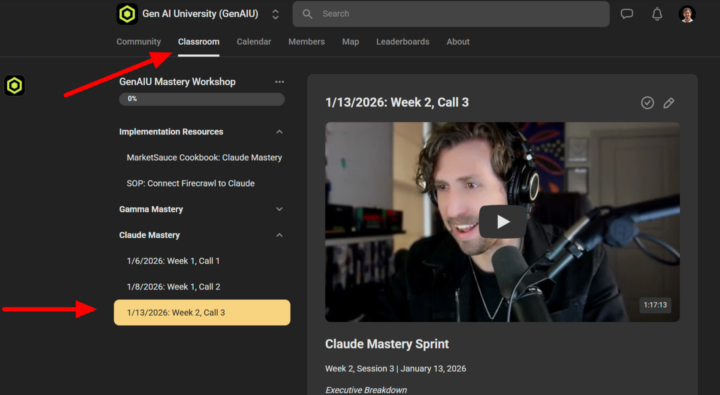Click the 0% course progress bar
Screen dimensions: 720x395
[x=202, y=99]
